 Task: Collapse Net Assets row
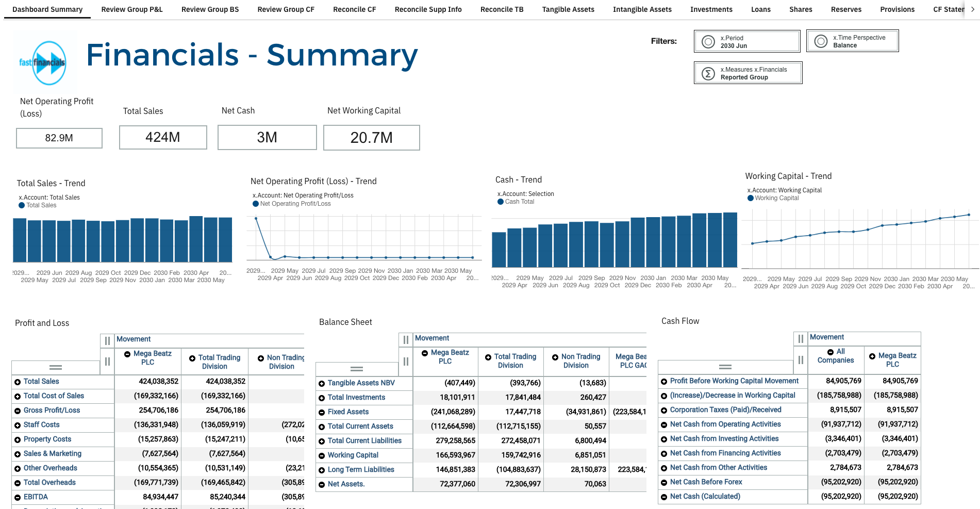(322, 484)
